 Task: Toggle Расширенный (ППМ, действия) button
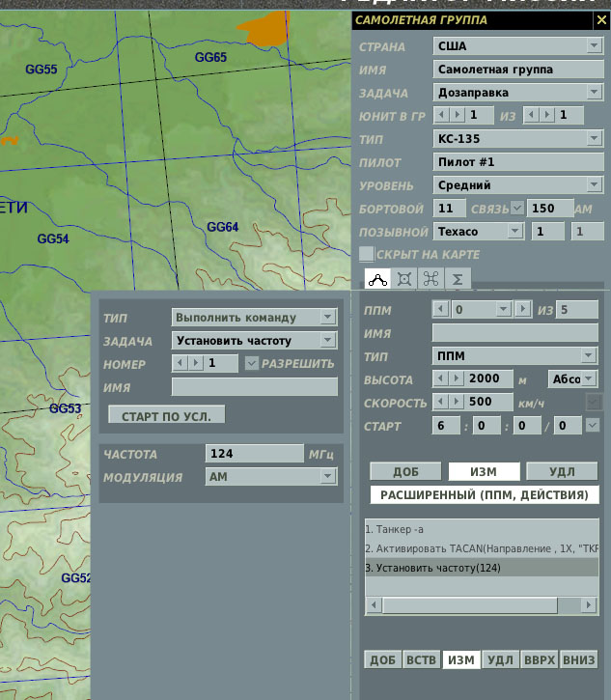tap(485, 495)
